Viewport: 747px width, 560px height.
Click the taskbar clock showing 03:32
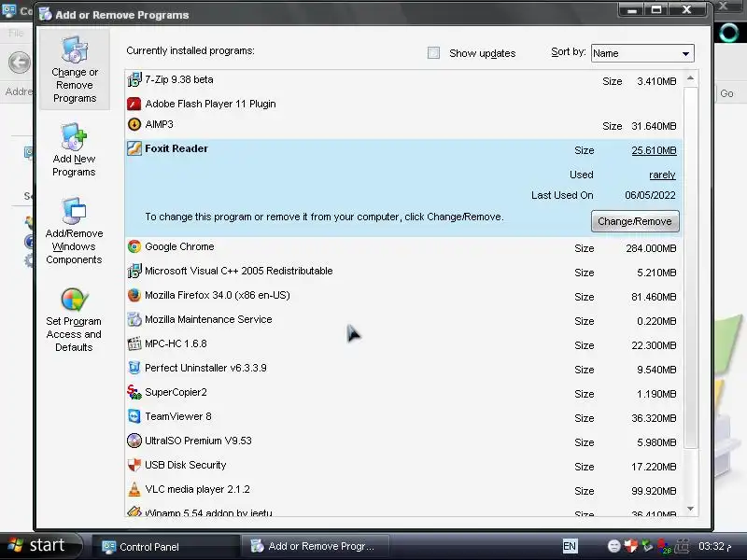pos(714,546)
